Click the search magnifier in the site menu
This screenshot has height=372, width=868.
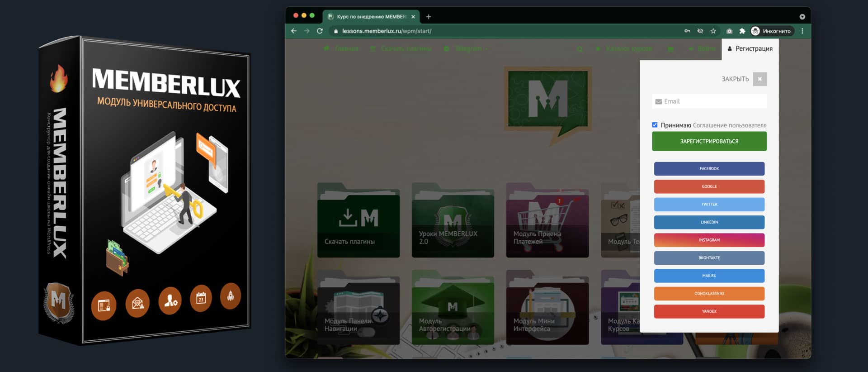[580, 48]
